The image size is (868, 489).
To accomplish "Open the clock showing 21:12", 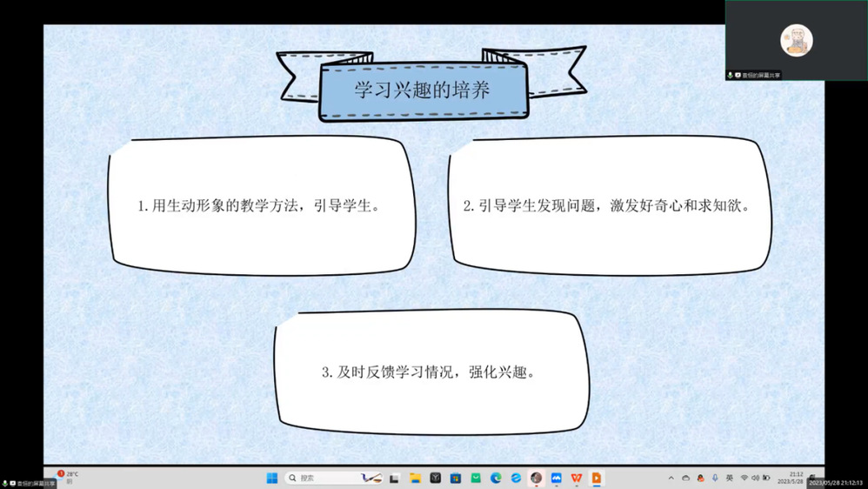I will (796, 478).
